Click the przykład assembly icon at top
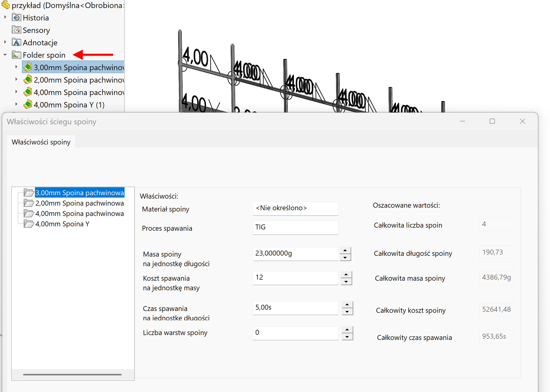550x392 pixels. [5, 5]
